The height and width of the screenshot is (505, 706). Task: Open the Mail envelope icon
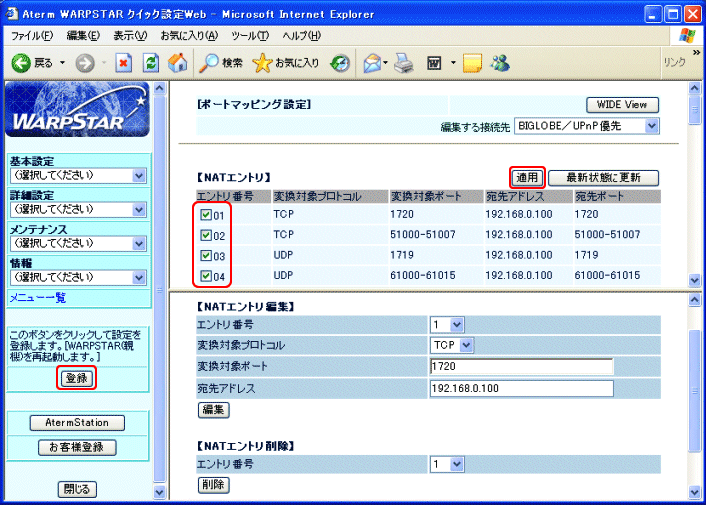pyautogui.click(x=372, y=62)
